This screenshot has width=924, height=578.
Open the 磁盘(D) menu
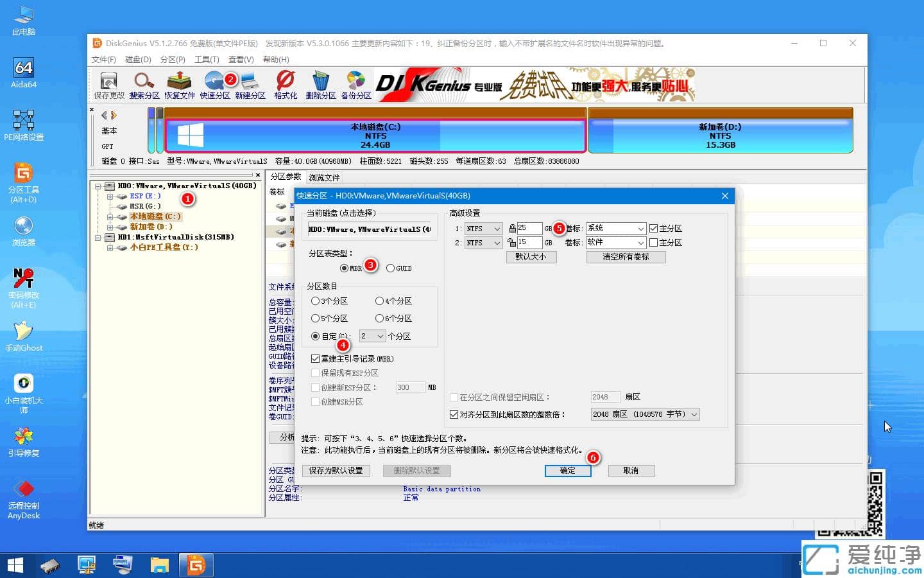coord(137,59)
